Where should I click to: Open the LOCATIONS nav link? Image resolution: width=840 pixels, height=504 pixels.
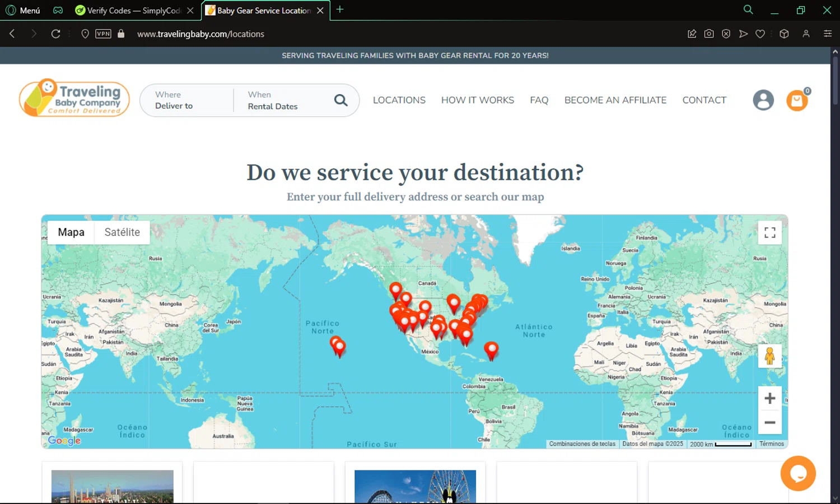(x=399, y=100)
